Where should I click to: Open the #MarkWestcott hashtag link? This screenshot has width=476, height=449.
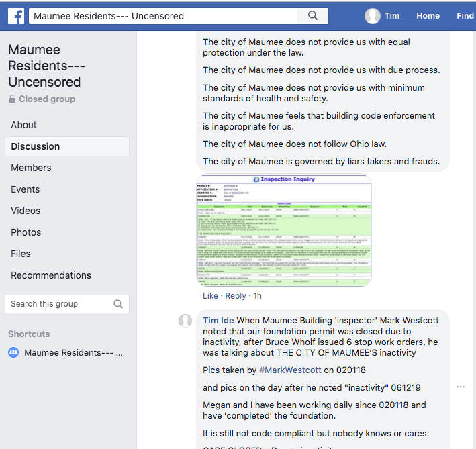coord(291,370)
